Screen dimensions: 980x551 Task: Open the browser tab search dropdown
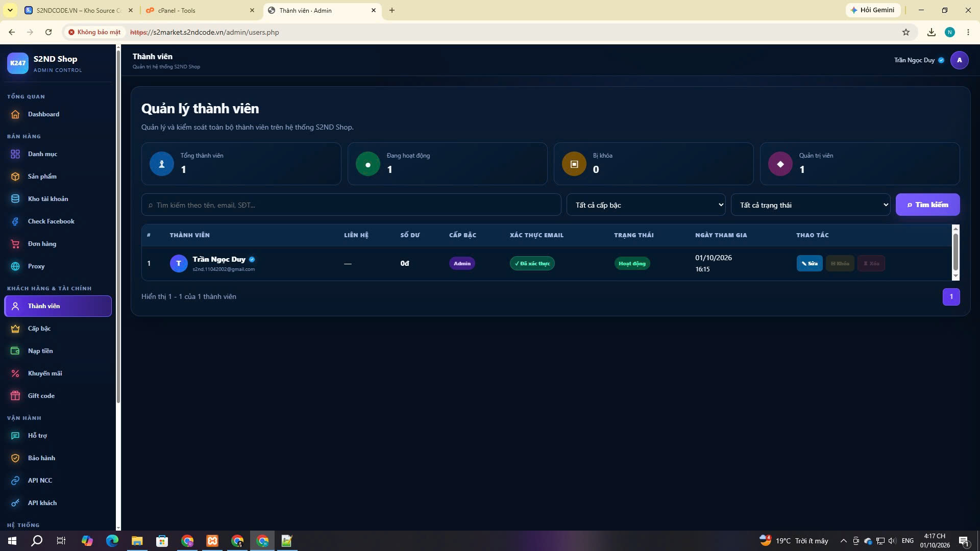10,10
